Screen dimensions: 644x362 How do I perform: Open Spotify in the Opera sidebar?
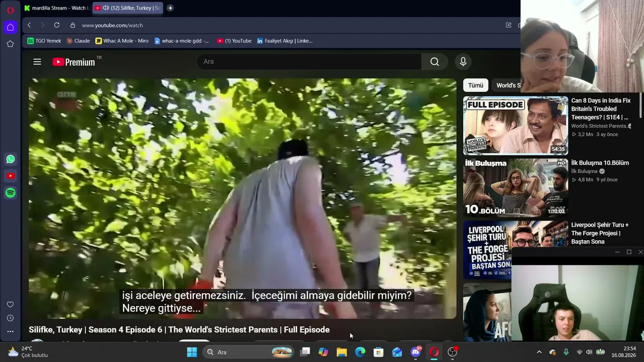point(11,193)
